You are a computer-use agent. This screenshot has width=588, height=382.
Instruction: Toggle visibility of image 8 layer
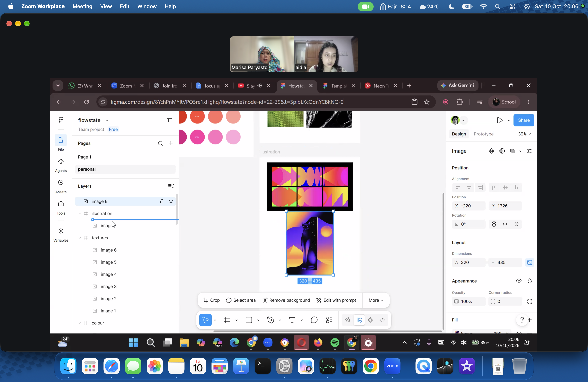coord(171,201)
